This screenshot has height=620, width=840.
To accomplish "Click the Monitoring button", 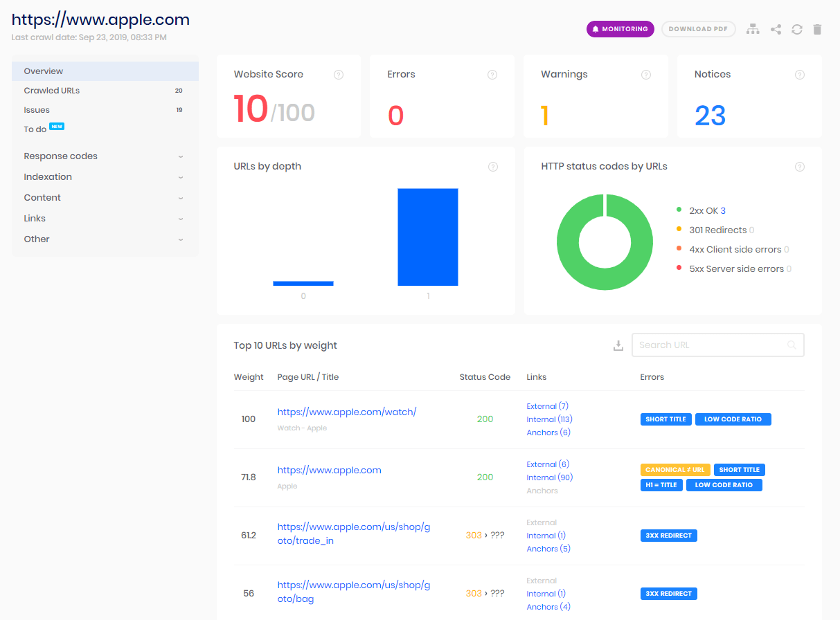I will [x=620, y=29].
